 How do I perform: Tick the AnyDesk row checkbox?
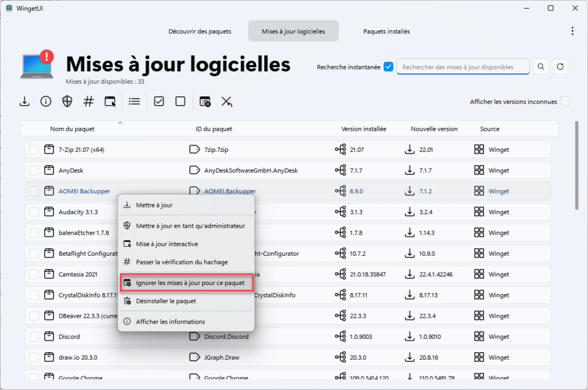34,170
